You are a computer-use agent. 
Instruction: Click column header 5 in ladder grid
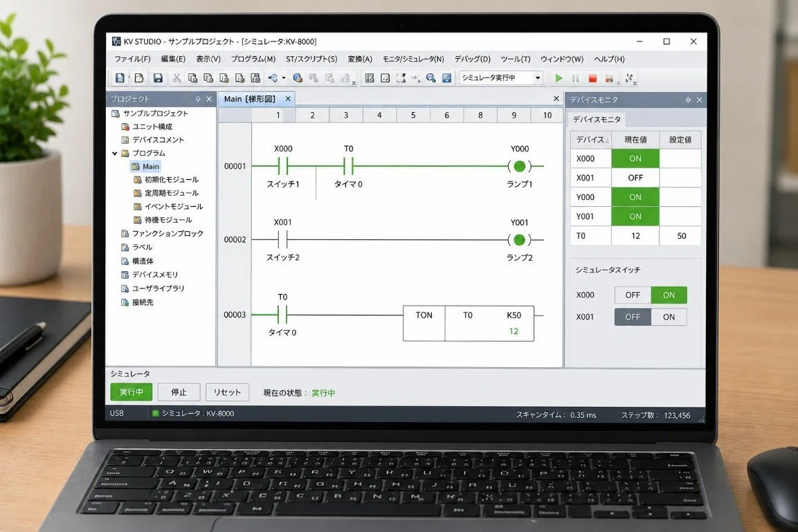pos(412,116)
